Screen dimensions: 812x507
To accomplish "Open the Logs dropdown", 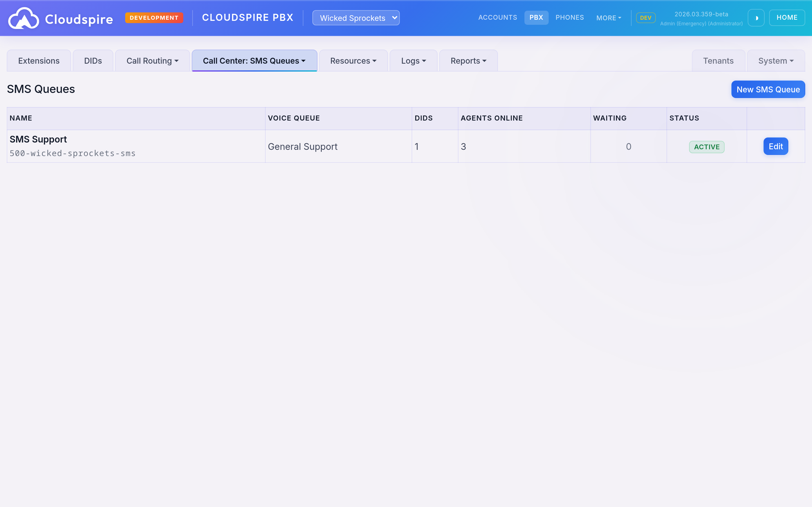I will pos(413,61).
